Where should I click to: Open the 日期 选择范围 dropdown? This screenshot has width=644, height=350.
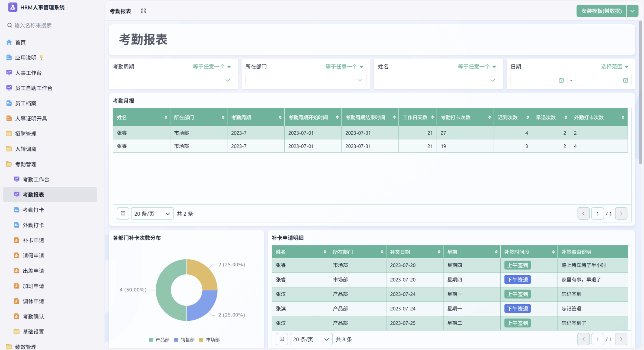(615, 66)
